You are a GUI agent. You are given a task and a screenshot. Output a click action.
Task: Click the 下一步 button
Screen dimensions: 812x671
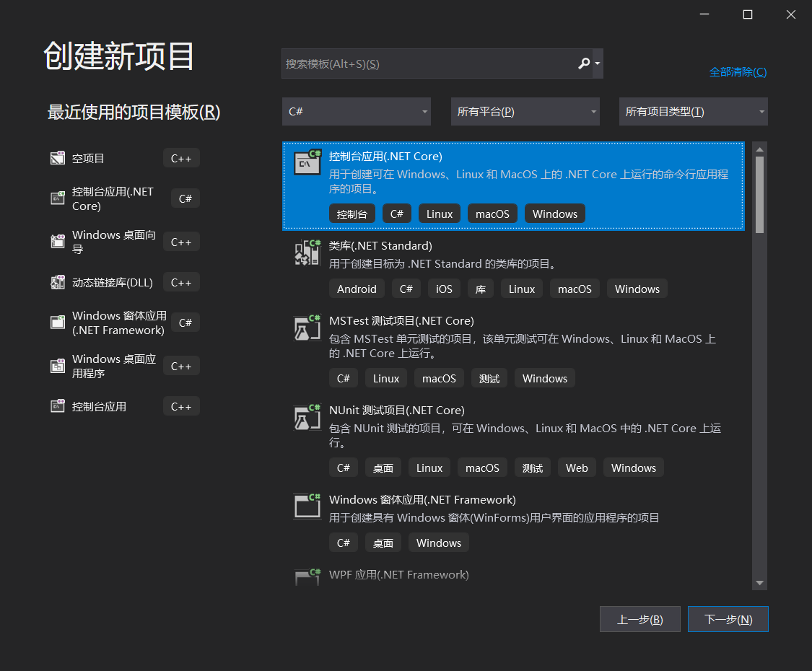tap(728, 618)
